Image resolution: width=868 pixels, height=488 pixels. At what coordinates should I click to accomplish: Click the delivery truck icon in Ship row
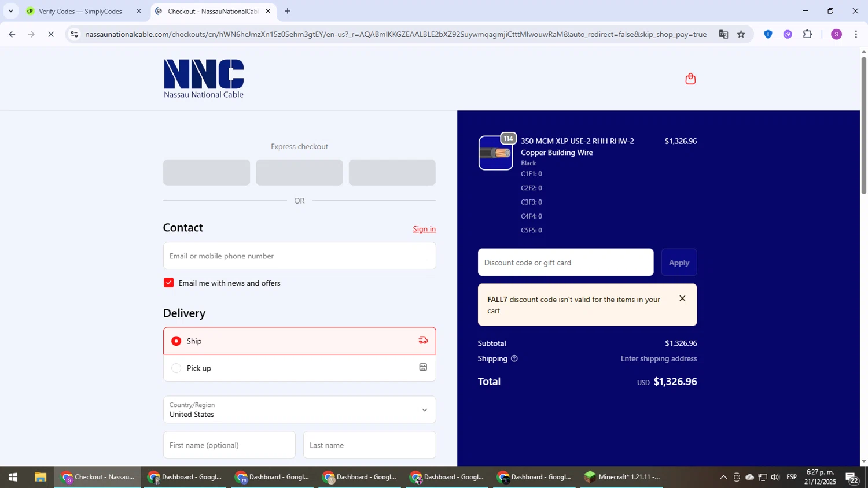coord(423,341)
